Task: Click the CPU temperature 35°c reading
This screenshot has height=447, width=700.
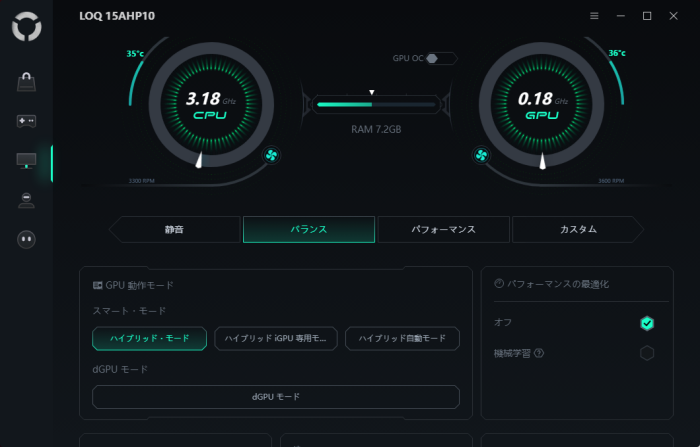Action: click(x=135, y=54)
